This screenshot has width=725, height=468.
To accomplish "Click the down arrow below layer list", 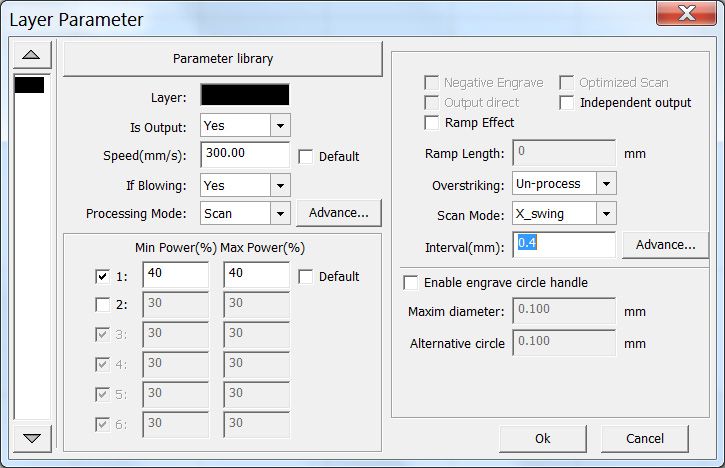I will click(x=31, y=438).
